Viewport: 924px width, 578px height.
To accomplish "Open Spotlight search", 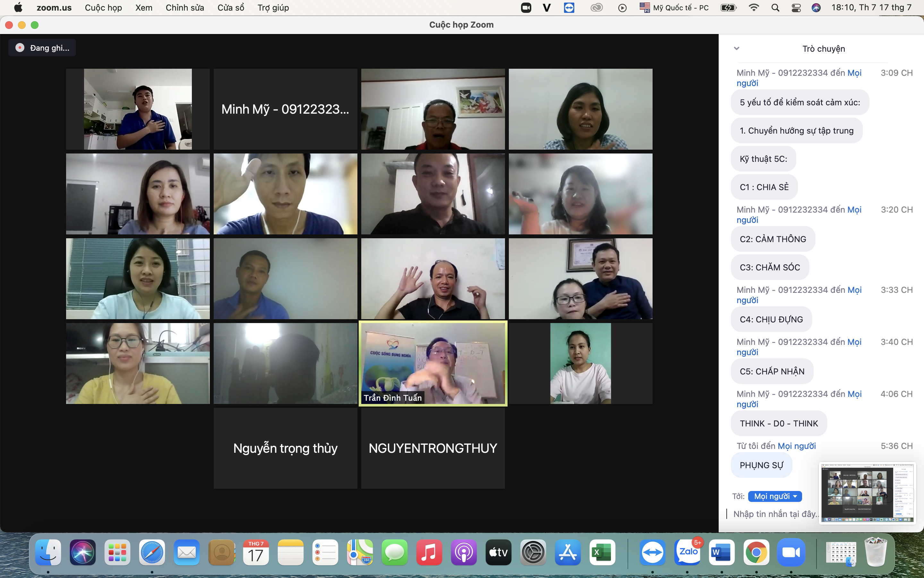I will [775, 8].
